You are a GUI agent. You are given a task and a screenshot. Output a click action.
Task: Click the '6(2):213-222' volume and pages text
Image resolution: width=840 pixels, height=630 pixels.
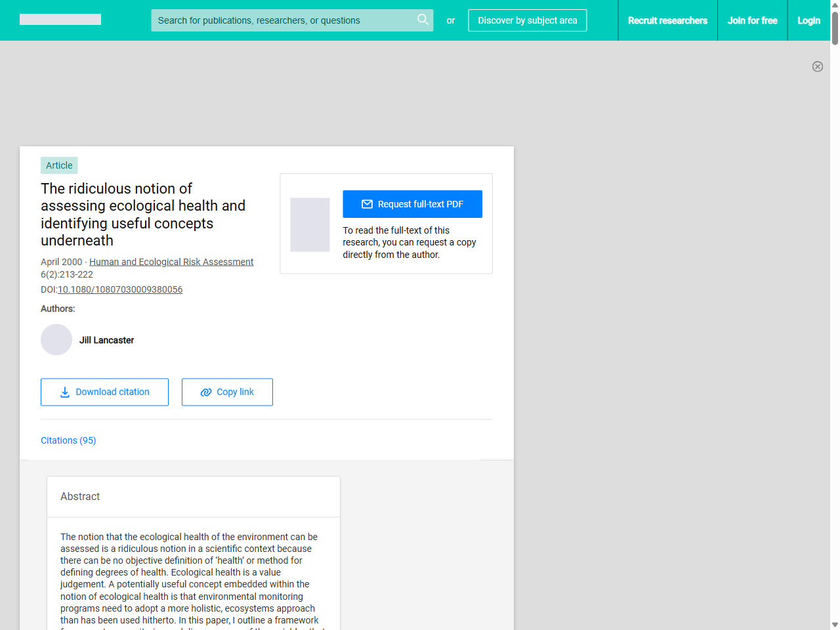click(67, 274)
